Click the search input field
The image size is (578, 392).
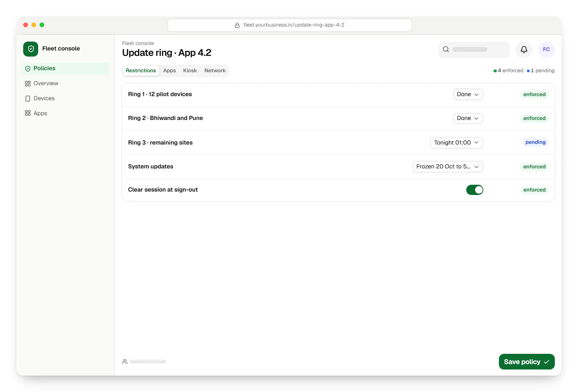(x=474, y=50)
